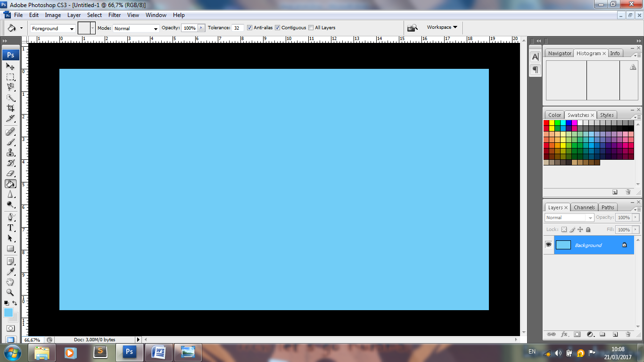Expand the Mode dropdown in options bar
The height and width of the screenshot is (362, 644).
pyautogui.click(x=136, y=28)
